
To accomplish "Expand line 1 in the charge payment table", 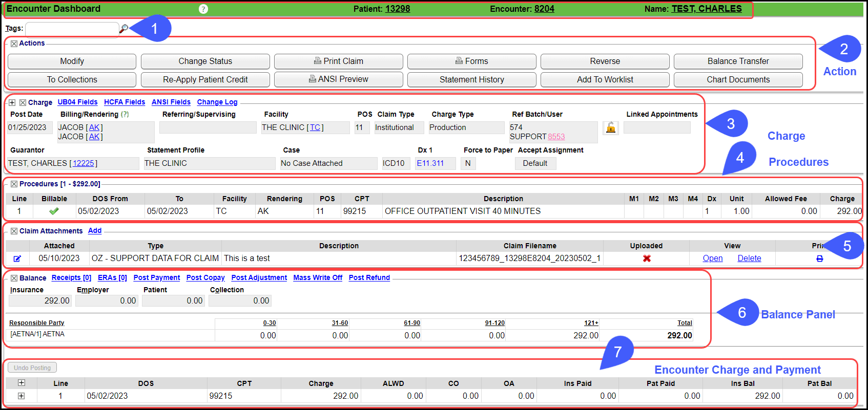I will [21, 396].
